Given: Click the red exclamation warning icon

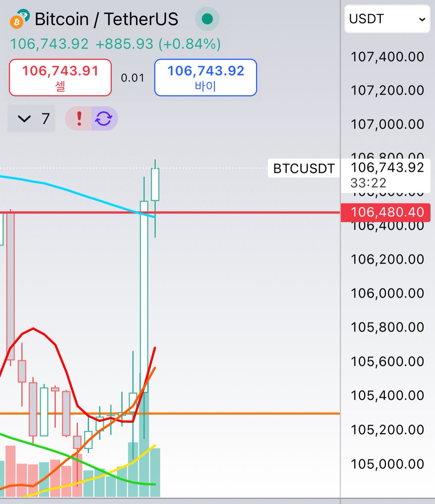Looking at the screenshot, I should (79, 119).
